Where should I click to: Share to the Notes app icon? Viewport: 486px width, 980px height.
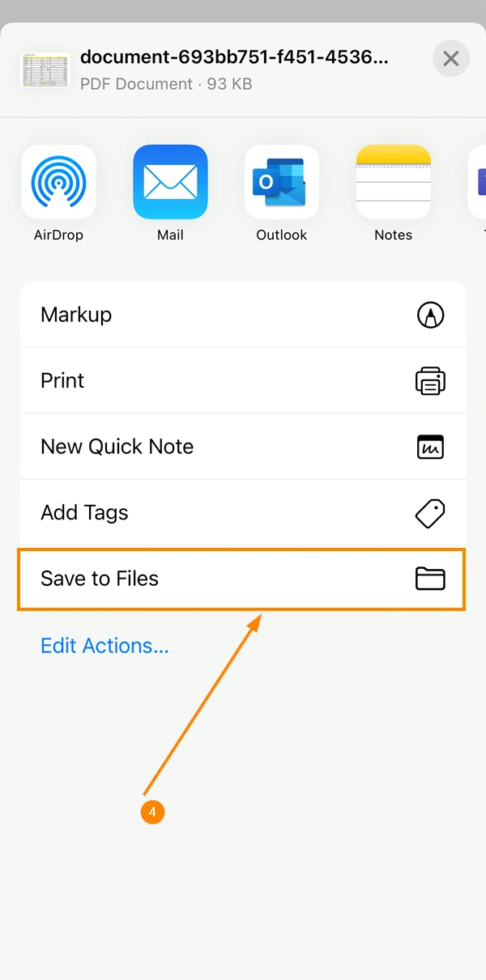[x=394, y=182]
